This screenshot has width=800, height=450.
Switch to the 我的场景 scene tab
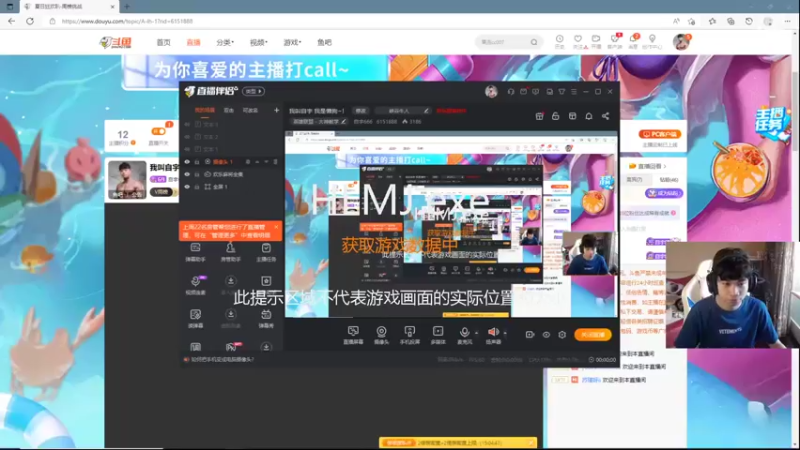click(205, 110)
